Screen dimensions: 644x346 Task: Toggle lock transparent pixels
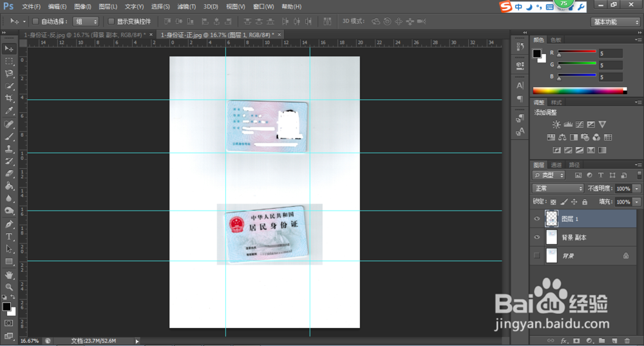pyautogui.click(x=553, y=202)
